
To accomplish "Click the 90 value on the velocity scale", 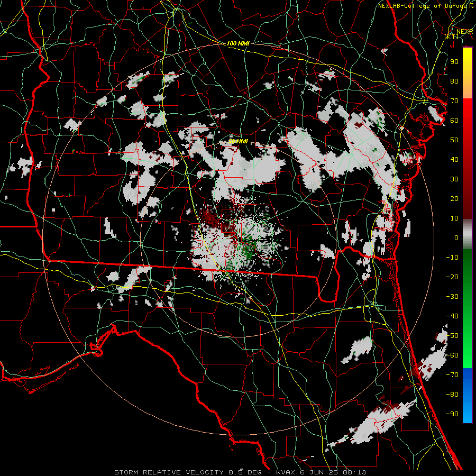I will tap(454, 62).
